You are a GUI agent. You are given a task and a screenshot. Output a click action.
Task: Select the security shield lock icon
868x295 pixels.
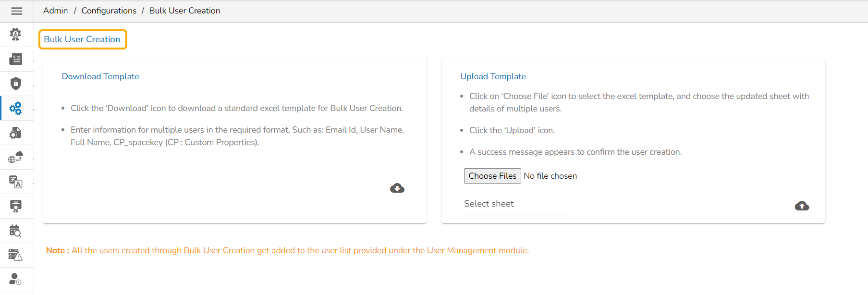(16, 84)
